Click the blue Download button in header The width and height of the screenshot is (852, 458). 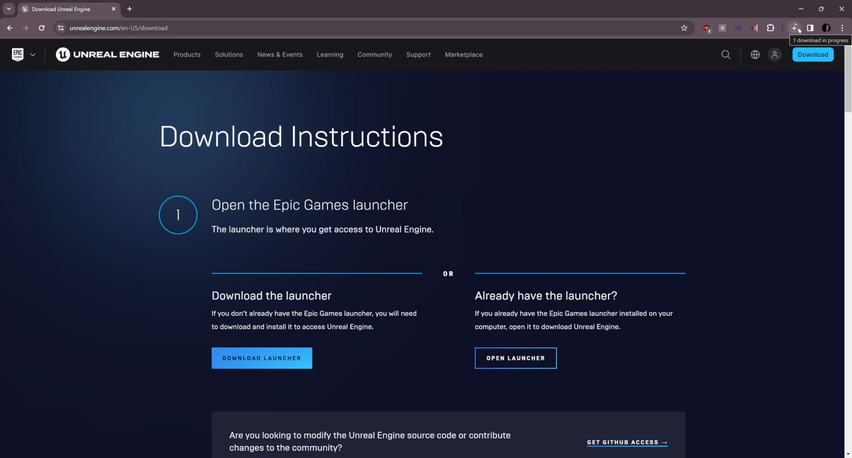(x=812, y=54)
